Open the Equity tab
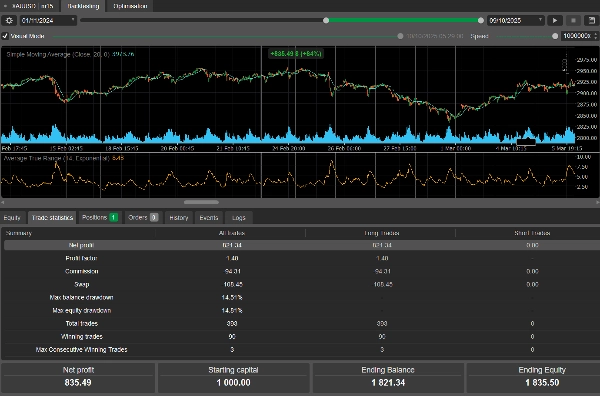The image size is (600, 396). 12,218
